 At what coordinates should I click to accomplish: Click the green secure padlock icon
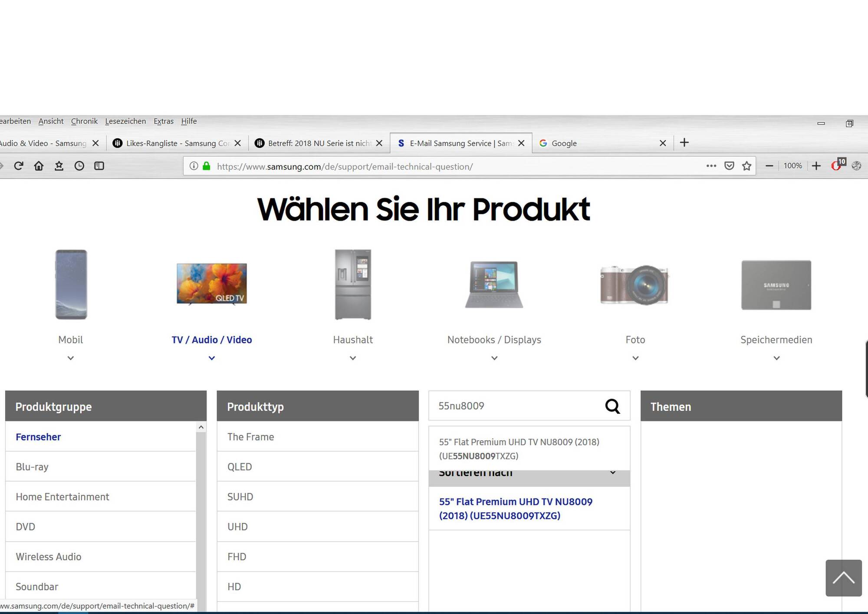click(207, 166)
